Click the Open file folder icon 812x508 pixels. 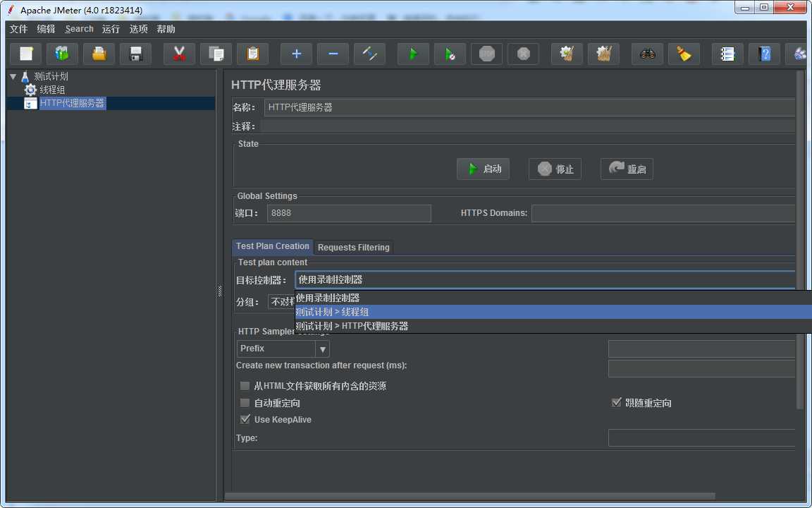coord(99,54)
